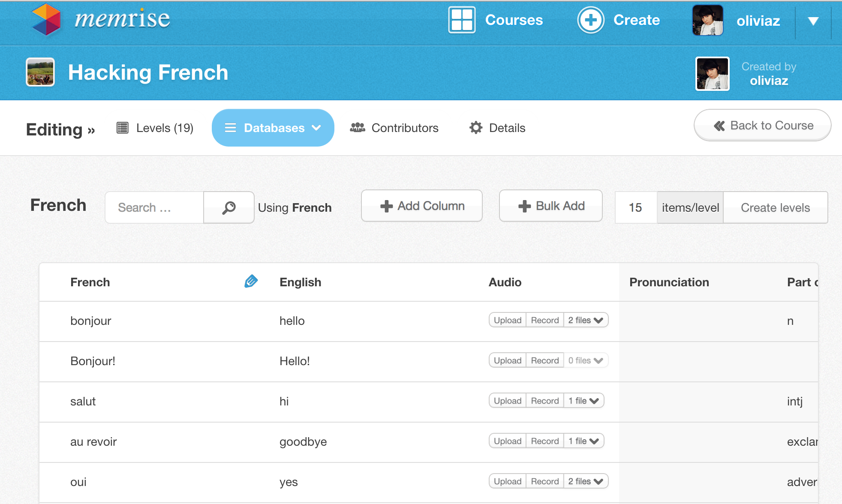Upload audio for oui

point(508,481)
